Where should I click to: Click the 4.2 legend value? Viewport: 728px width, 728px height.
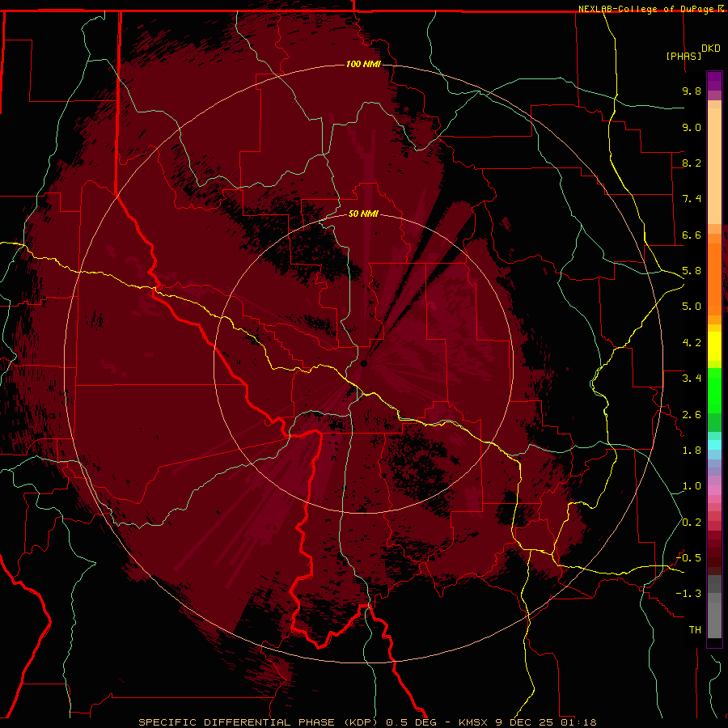click(692, 343)
